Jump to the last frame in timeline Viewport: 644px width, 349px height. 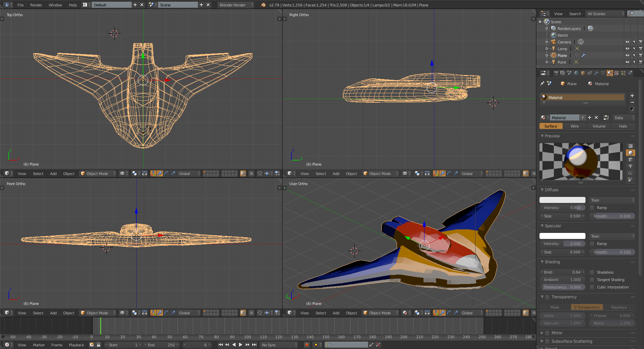point(254,345)
